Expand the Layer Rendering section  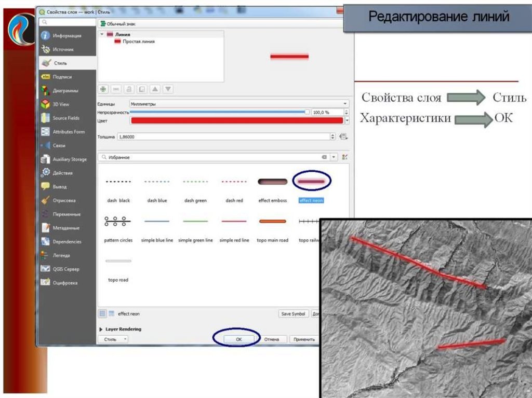(101, 329)
